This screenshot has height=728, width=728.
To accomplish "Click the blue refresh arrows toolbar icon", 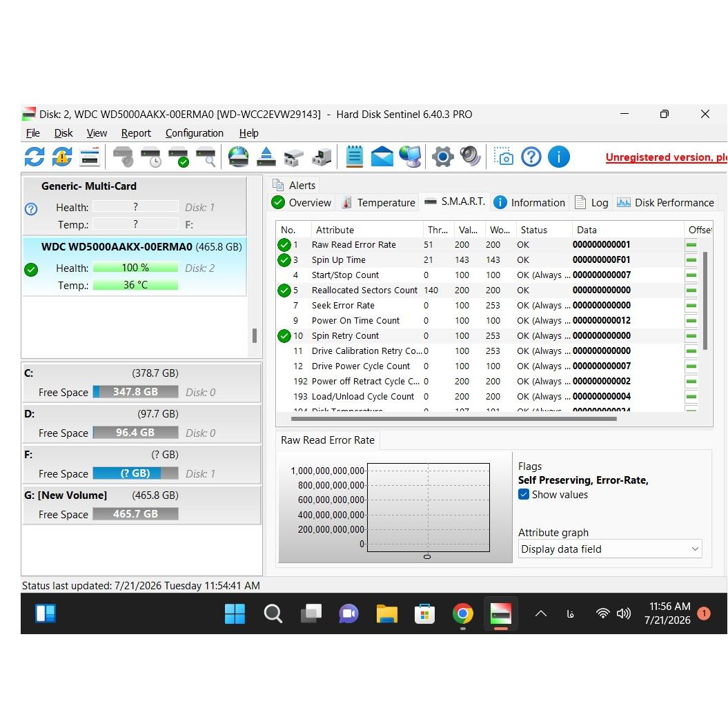I will pos(35,157).
